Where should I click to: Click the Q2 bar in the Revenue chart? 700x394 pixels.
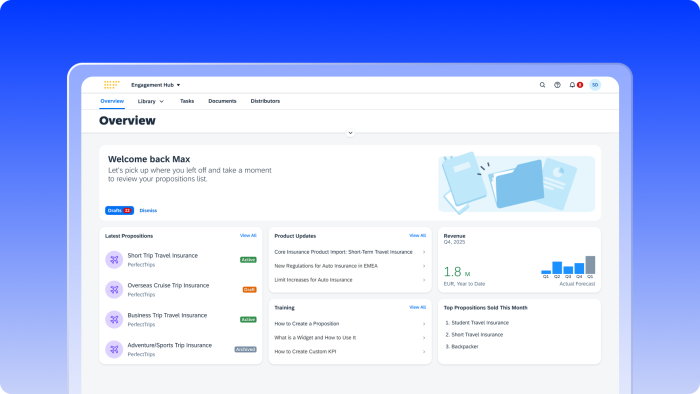[x=557, y=268]
